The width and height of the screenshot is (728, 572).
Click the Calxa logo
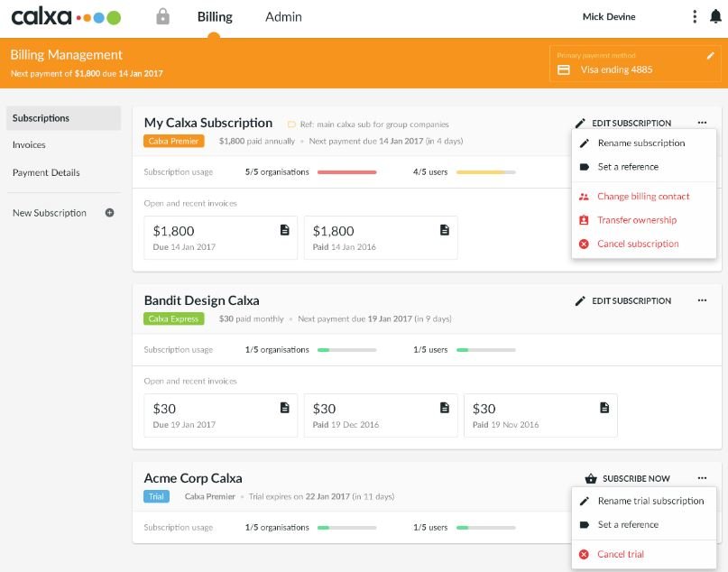click(66, 17)
